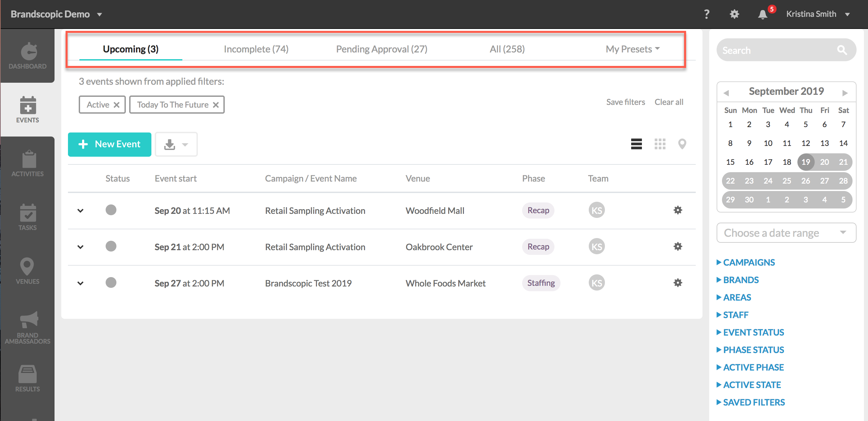Image resolution: width=868 pixels, height=421 pixels.
Task: Click KS team avatar in Oakbrook Center row
Action: click(x=596, y=246)
